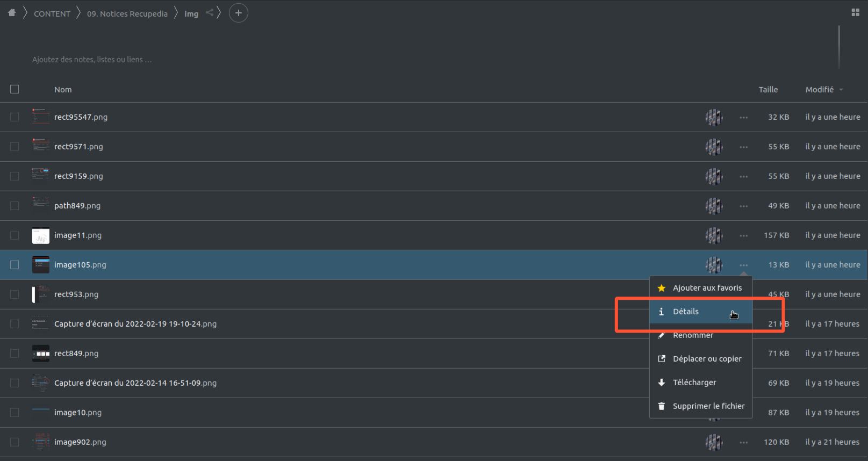This screenshot has width=868, height=461.
Task: Switch to grid view
Action: [x=855, y=12]
